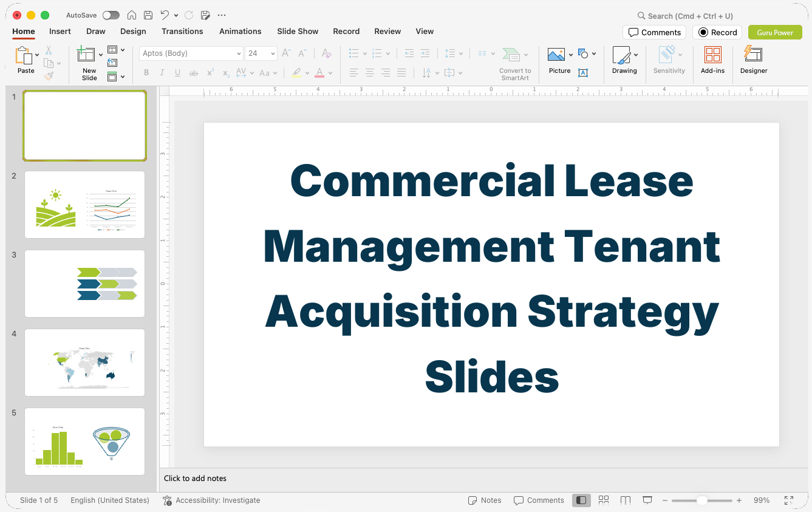812x512 pixels.
Task: Insert a New Slide
Action: 86,64
